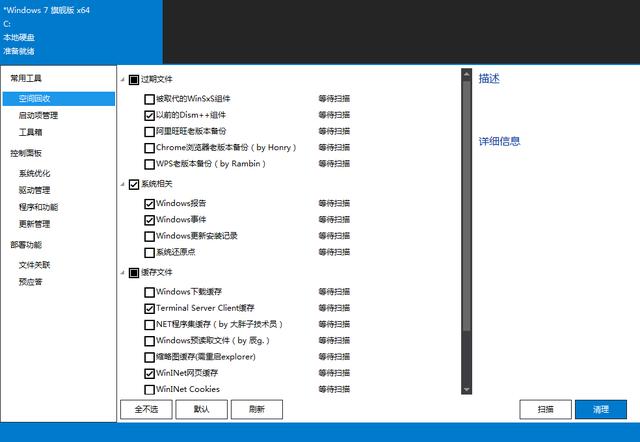Collapse the 缓存文件 group arrow

tap(122, 273)
